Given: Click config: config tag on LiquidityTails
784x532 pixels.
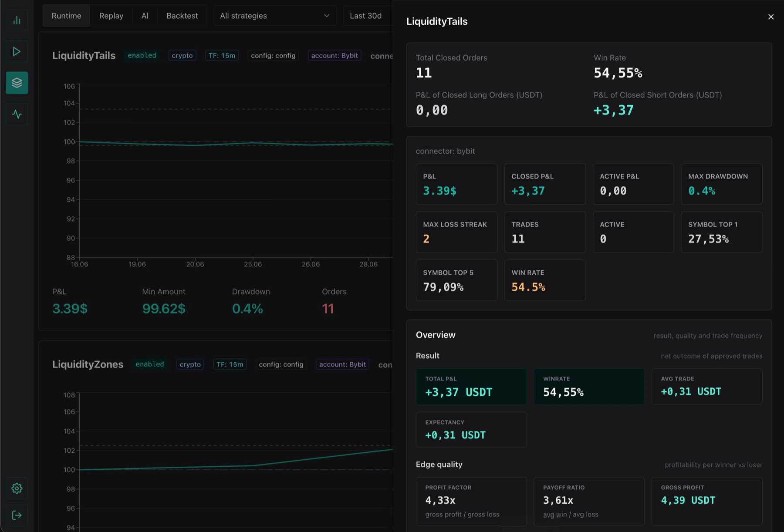Looking at the screenshot, I should 273,56.
